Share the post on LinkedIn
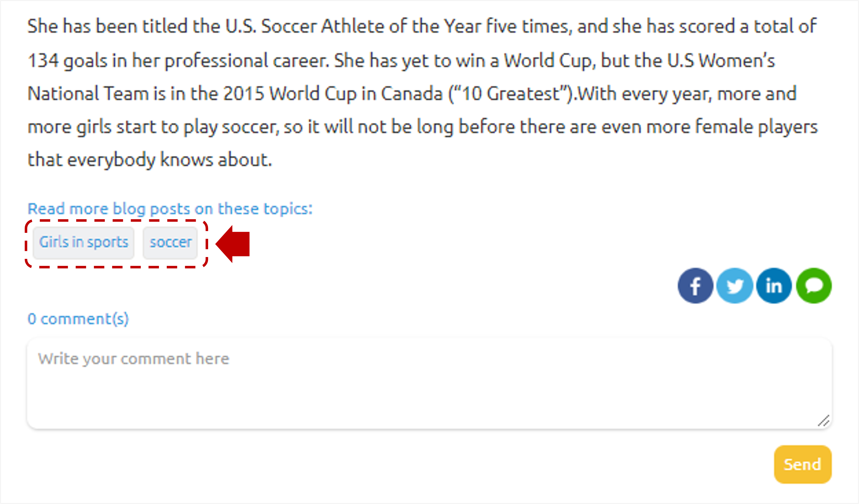 [774, 286]
